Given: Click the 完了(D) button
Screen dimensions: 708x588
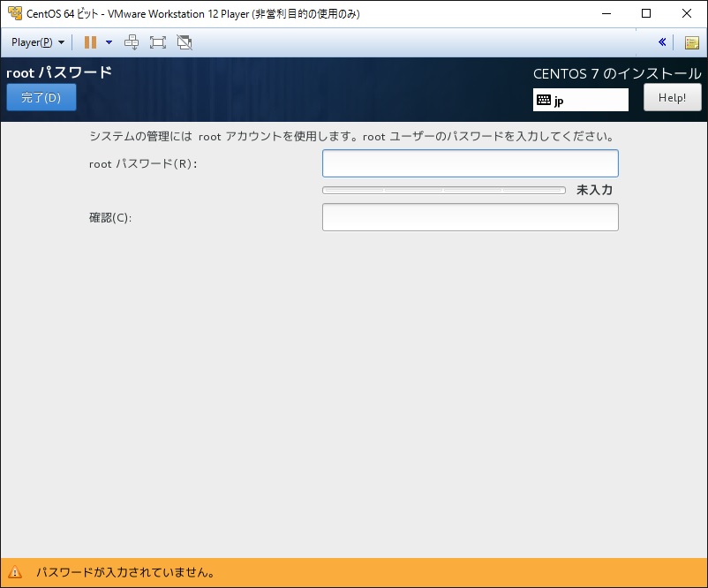Looking at the screenshot, I should (41, 97).
